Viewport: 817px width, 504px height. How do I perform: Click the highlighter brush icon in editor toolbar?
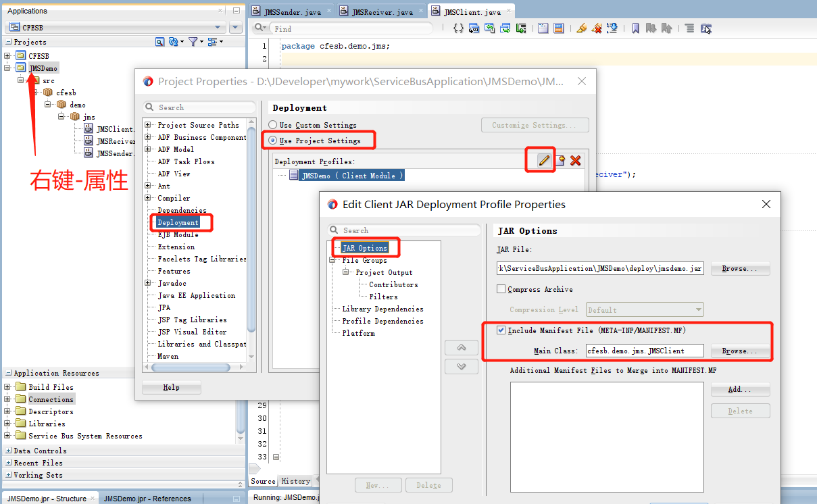click(581, 28)
